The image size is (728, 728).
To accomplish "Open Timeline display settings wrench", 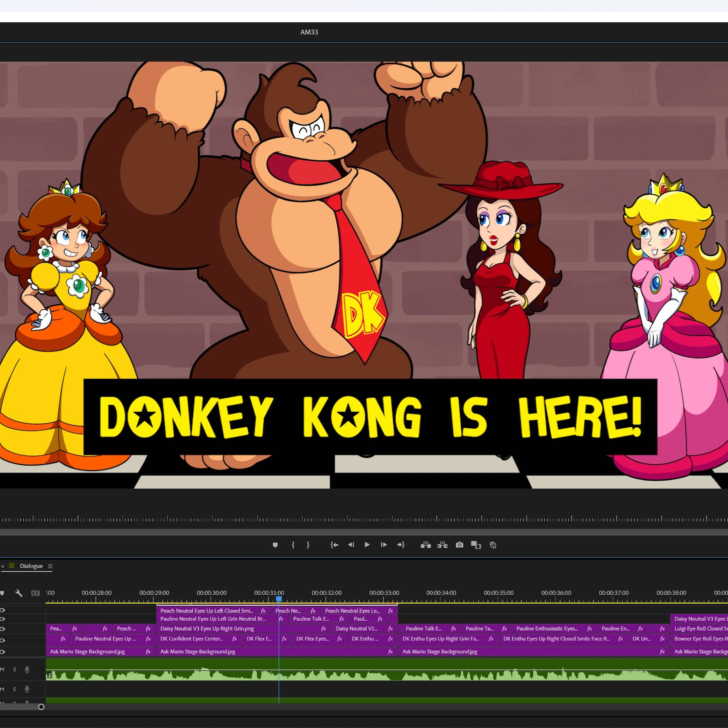I will click(18, 593).
